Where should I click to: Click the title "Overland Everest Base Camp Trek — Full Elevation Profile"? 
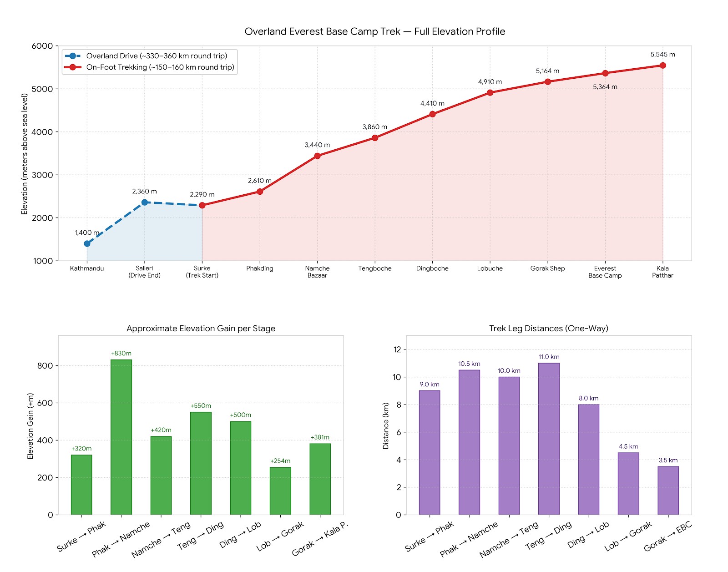click(375, 31)
